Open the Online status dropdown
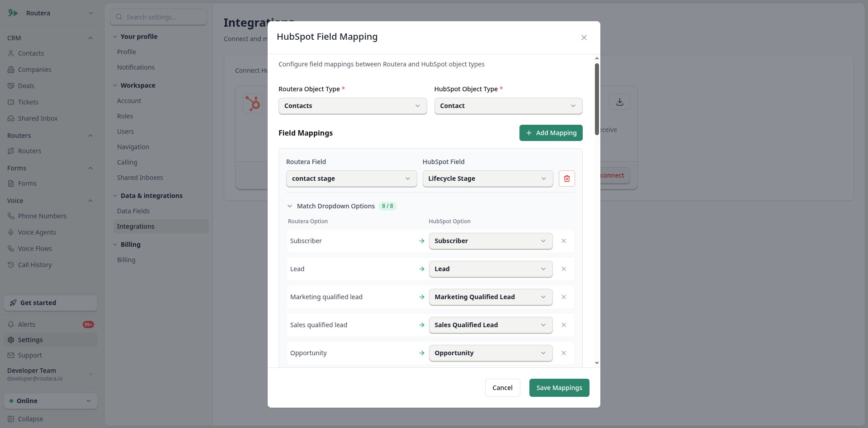 tap(51, 401)
